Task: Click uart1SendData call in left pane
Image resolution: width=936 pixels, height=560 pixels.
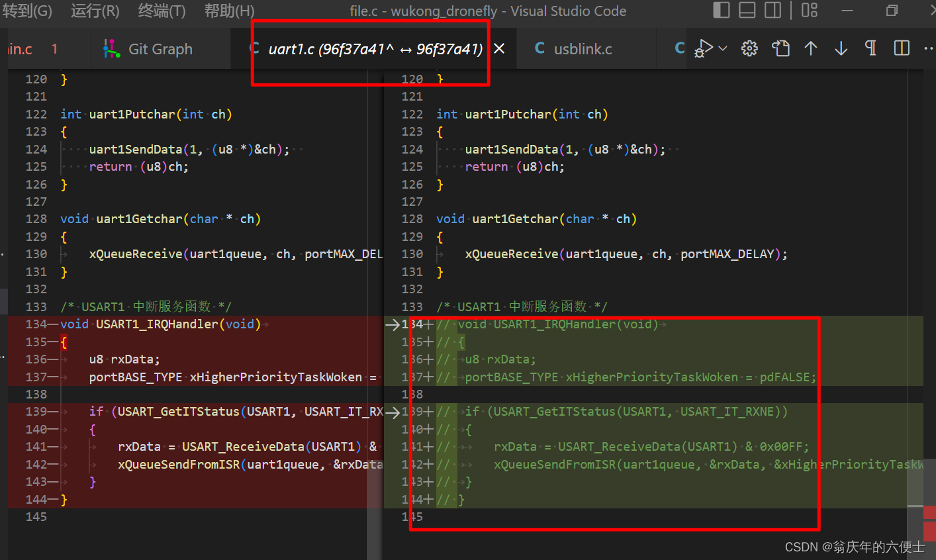Action: click(136, 150)
